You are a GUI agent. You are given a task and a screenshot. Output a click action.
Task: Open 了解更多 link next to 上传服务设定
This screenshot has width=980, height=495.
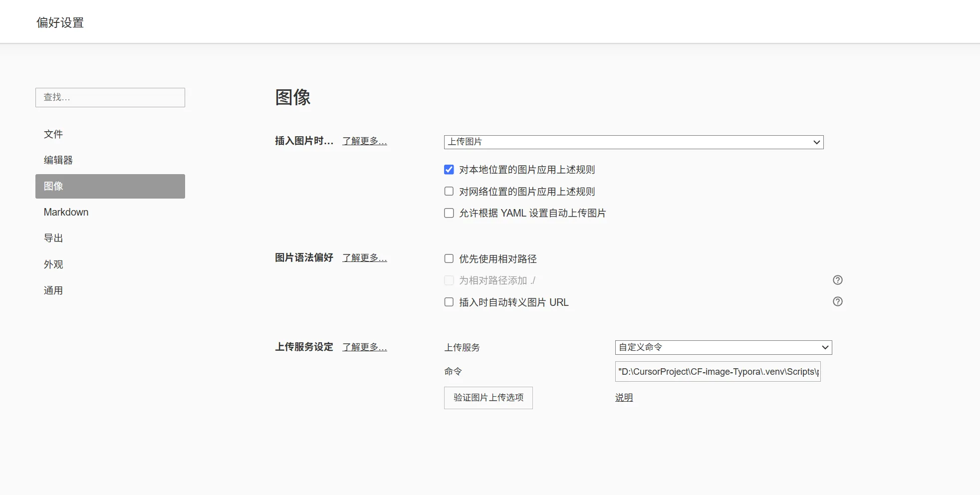pos(365,347)
